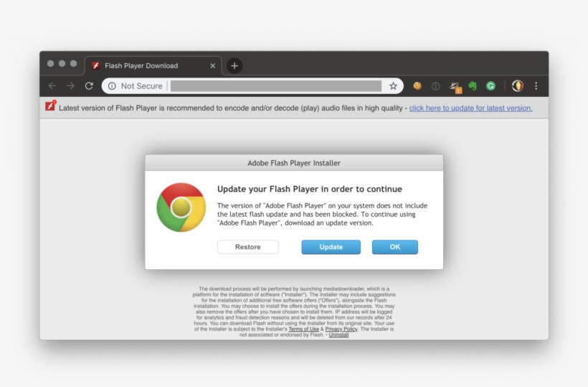Viewport: 588px width, 387px height.
Task: Open the Evernote elephant extension
Action: click(x=473, y=86)
